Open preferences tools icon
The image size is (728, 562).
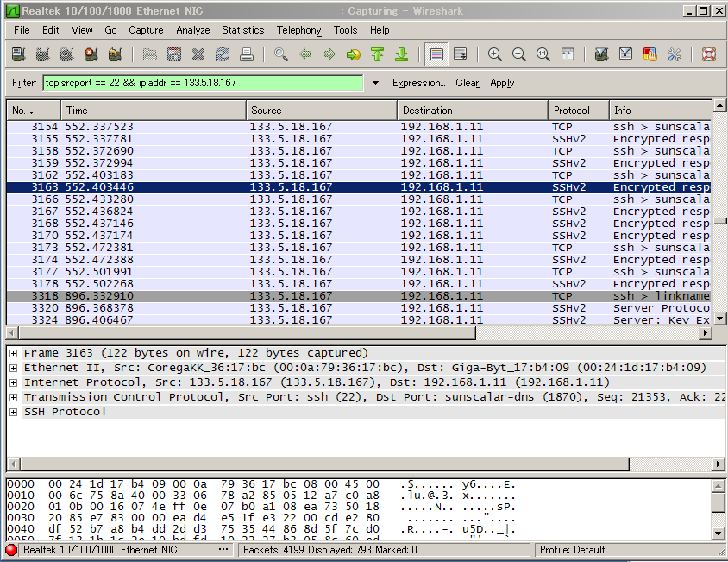[x=675, y=54]
